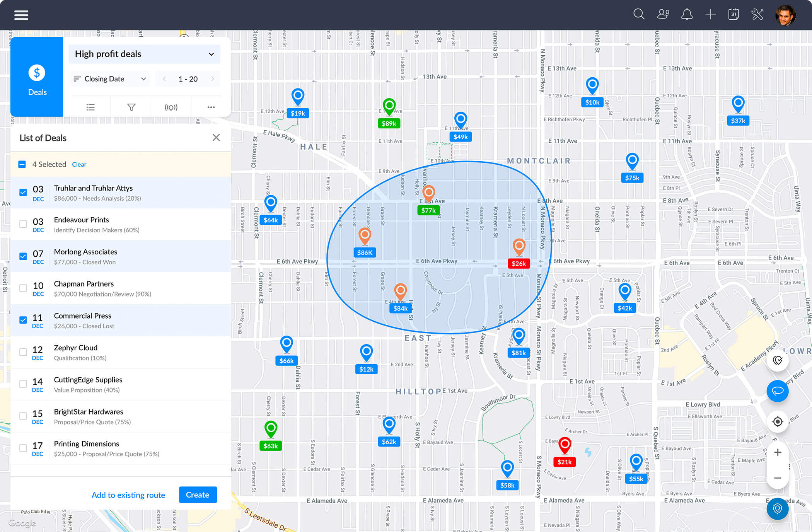Screen dimensions: 812x532
Task: Click the next page arrow beside 1-20
Action: tap(213, 78)
